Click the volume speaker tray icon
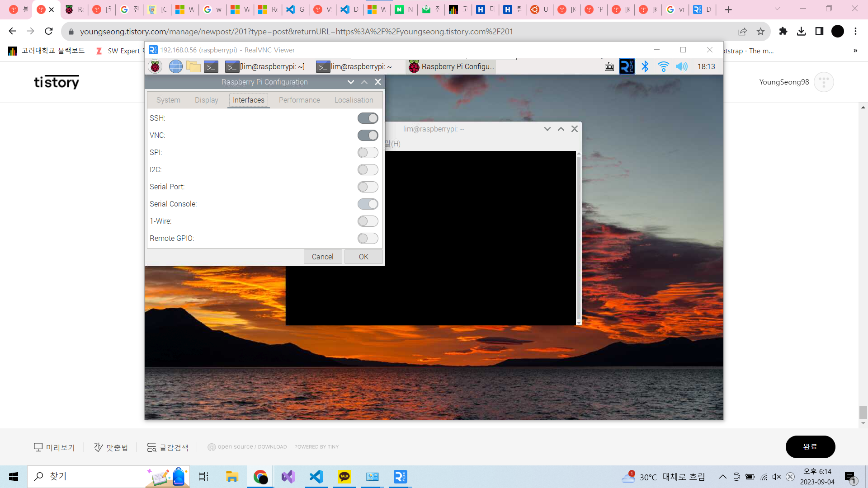868x488 pixels. [681, 67]
